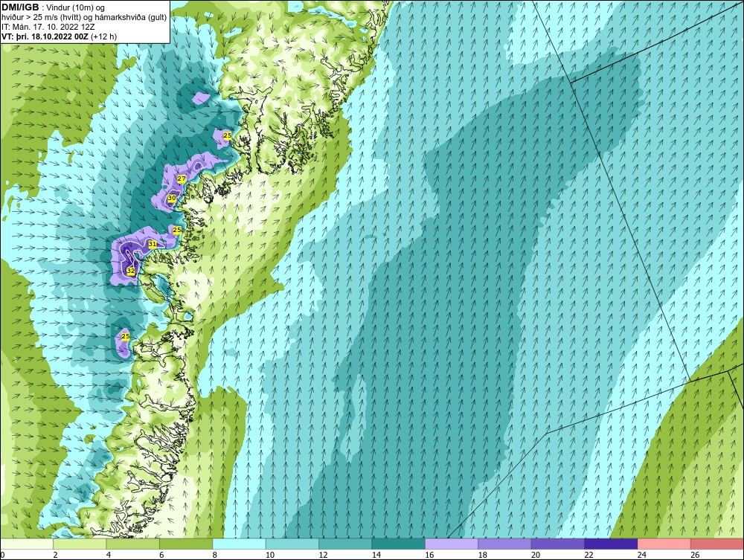Select the light green 2–4 legend swatch
The image size is (744, 560).
tap(80, 544)
